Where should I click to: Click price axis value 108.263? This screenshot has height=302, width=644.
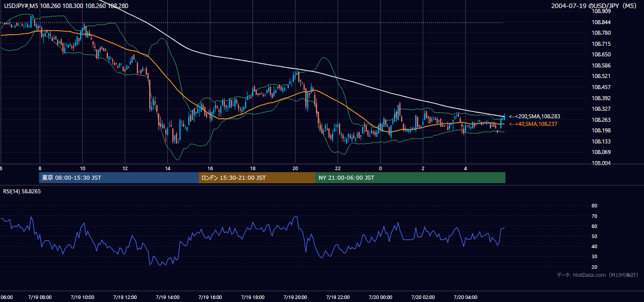[601, 120]
